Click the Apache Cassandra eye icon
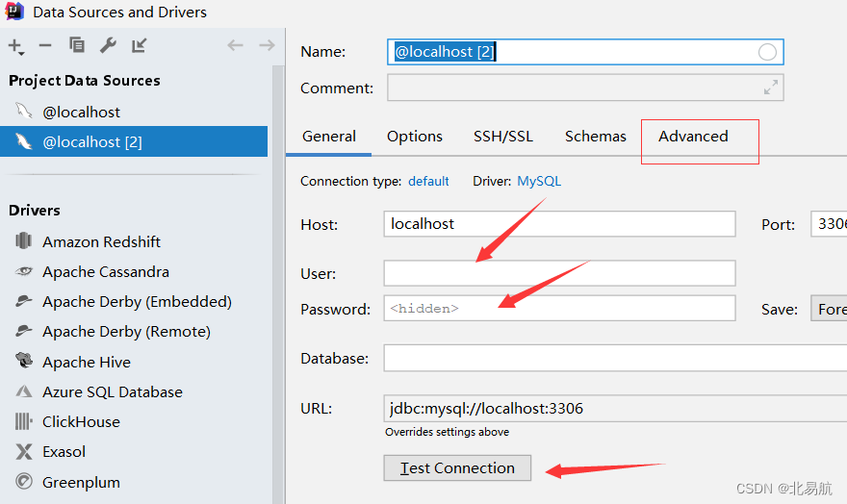Image resolution: width=847 pixels, height=504 pixels. click(24, 271)
